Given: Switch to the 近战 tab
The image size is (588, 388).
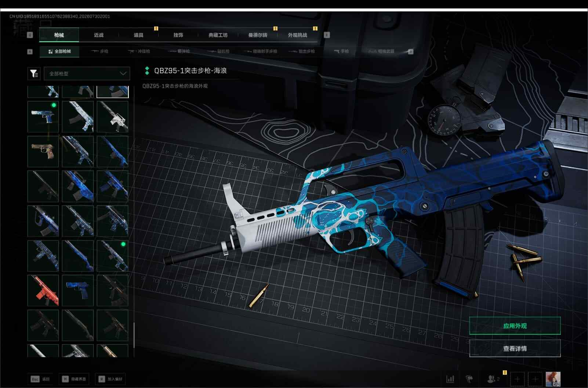Looking at the screenshot, I should pyautogui.click(x=99, y=35).
